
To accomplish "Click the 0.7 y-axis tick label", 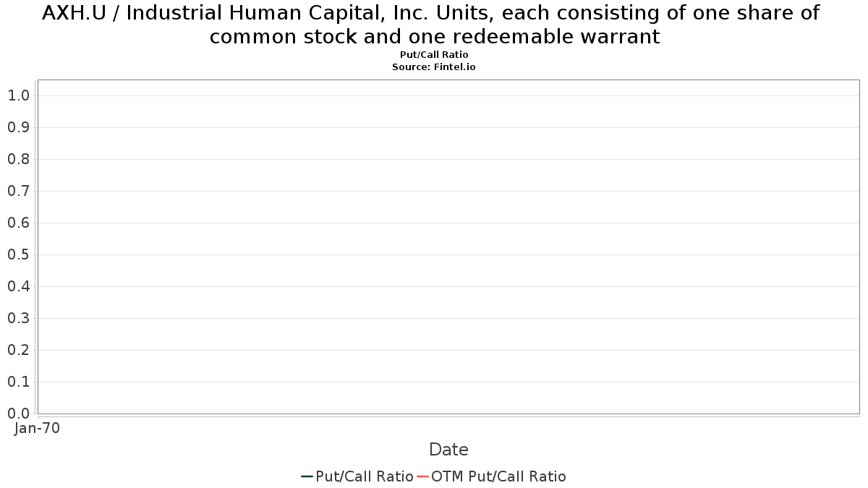I will (x=18, y=191).
